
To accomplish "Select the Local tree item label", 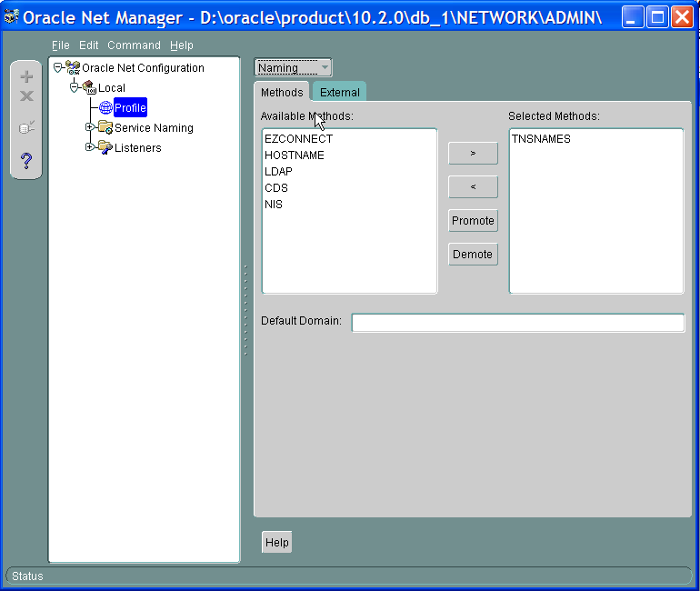I will pyautogui.click(x=111, y=88).
